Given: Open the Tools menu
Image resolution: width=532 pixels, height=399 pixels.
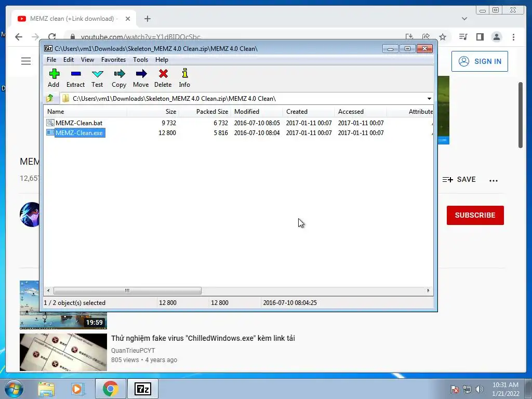Looking at the screenshot, I should (x=140, y=60).
